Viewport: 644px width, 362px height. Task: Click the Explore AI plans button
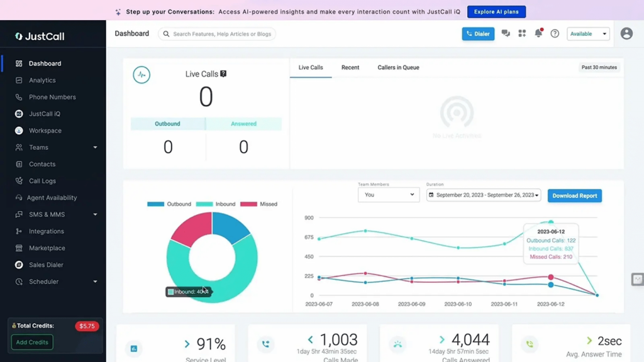496,12
